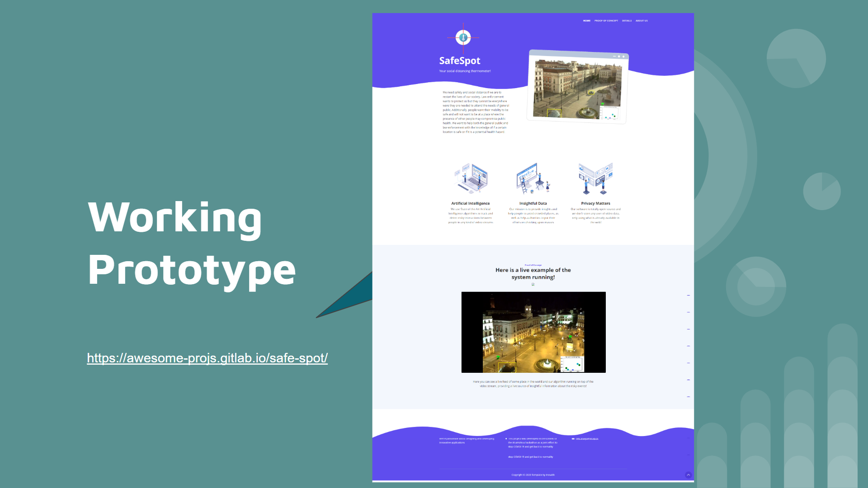The height and width of the screenshot is (488, 868).
Task: Click the broken image icon under heading
Action: point(533,284)
